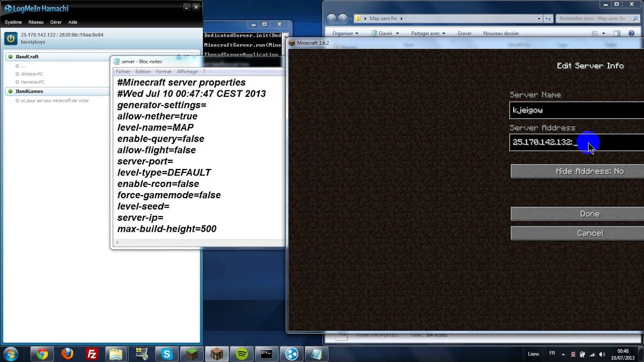Click Done in Edit Server Info
The image size is (644, 362).
coord(578,214)
